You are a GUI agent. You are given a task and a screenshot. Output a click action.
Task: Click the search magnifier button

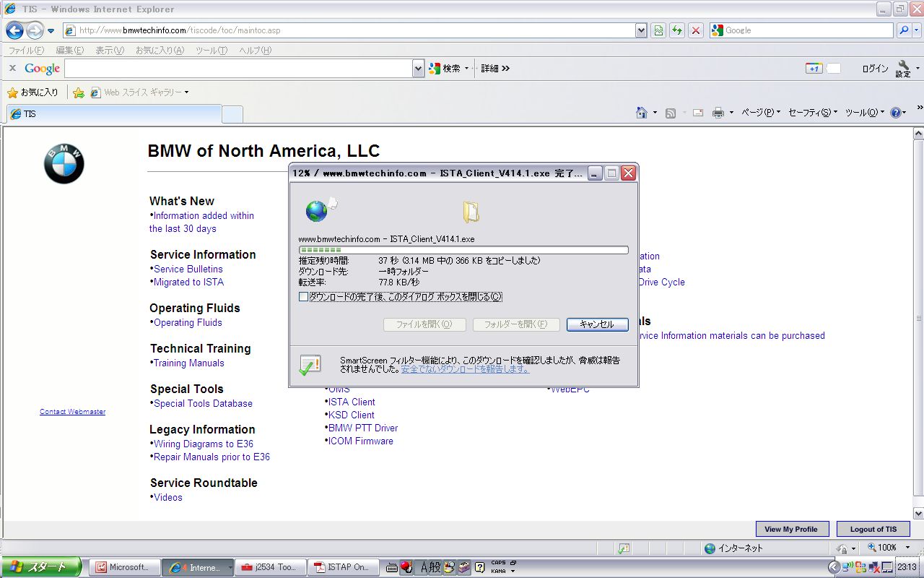[904, 30]
